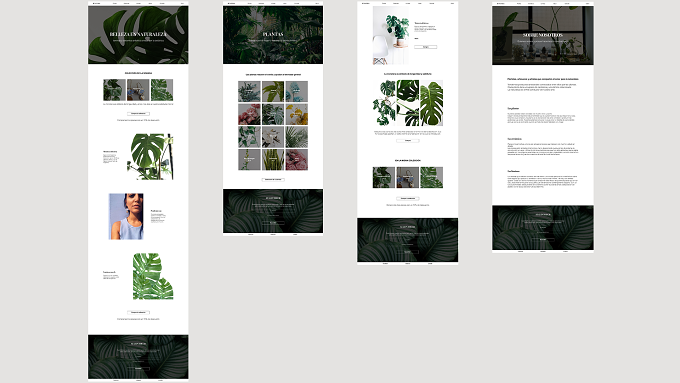This screenshot has height=383, width=680.
Task: Click the potted monstera with white chair product photo
Action: tap(391, 35)
